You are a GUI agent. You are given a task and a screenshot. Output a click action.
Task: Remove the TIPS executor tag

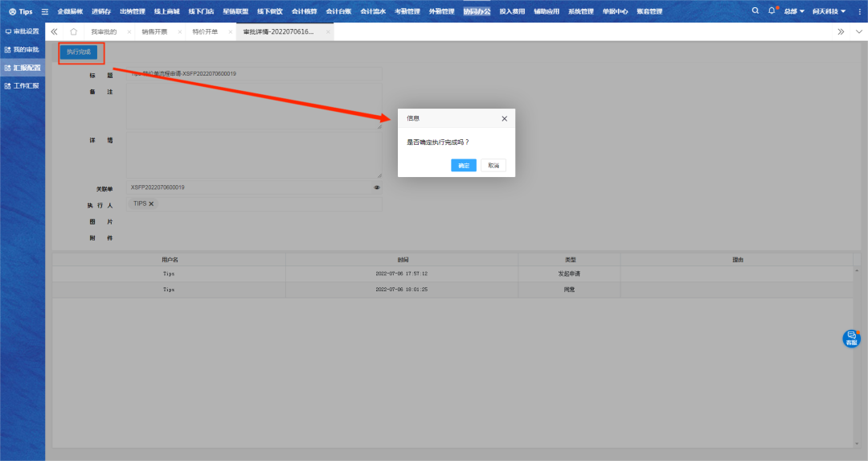tap(151, 204)
